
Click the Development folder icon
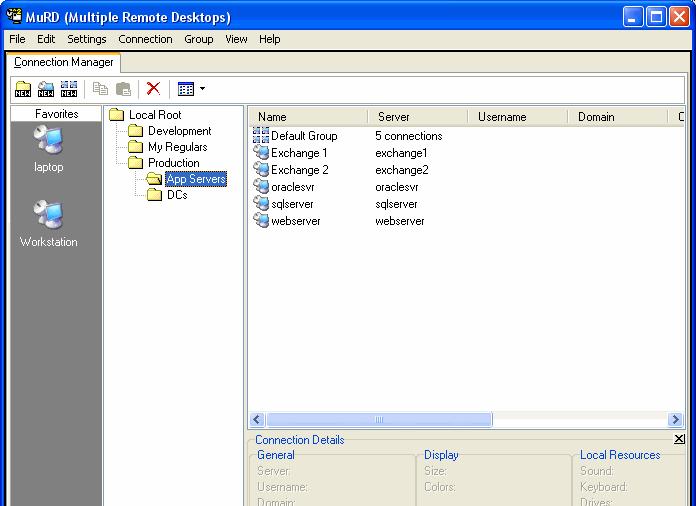click(x=135, y=131)
